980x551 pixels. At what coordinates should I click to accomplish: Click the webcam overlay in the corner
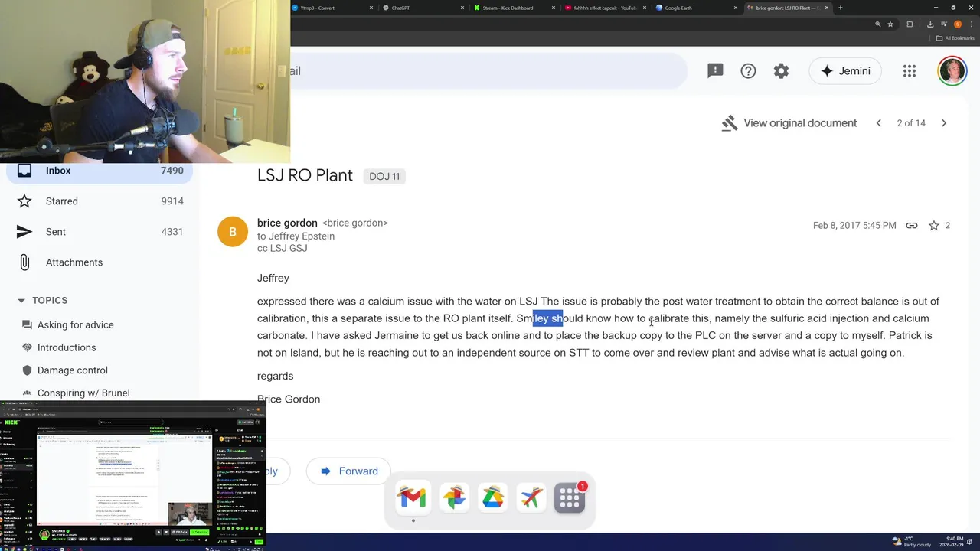pos(145,81)
